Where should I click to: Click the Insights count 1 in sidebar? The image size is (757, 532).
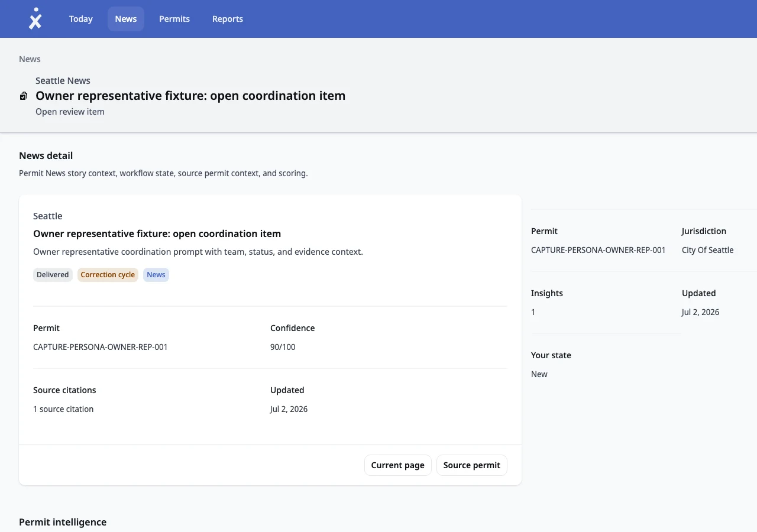[x=533, y=312]
